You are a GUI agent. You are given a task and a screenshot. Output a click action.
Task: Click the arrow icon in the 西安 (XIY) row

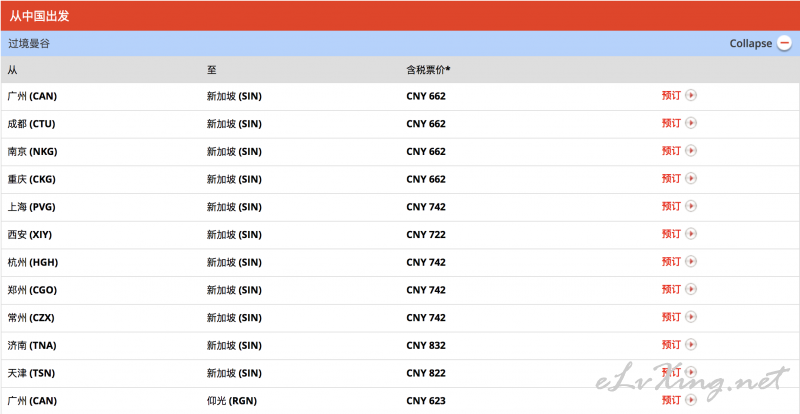click(690, 234)
